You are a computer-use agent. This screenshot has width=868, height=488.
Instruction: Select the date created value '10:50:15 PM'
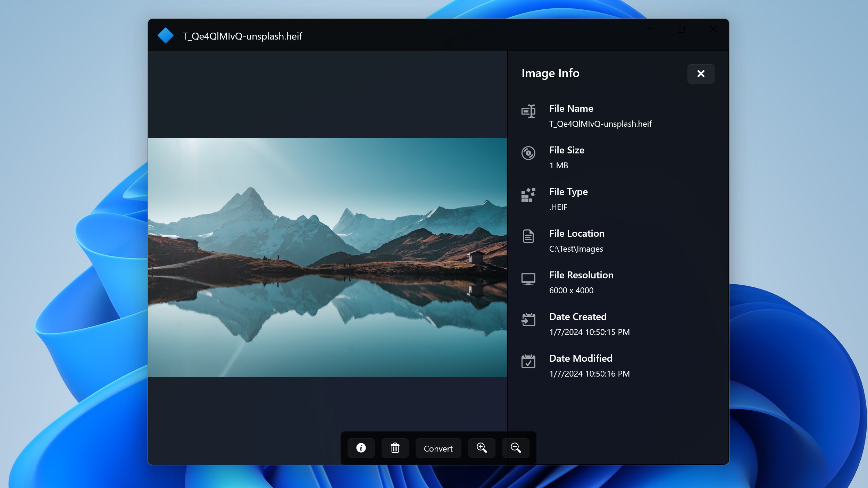[x=607, y=332]
